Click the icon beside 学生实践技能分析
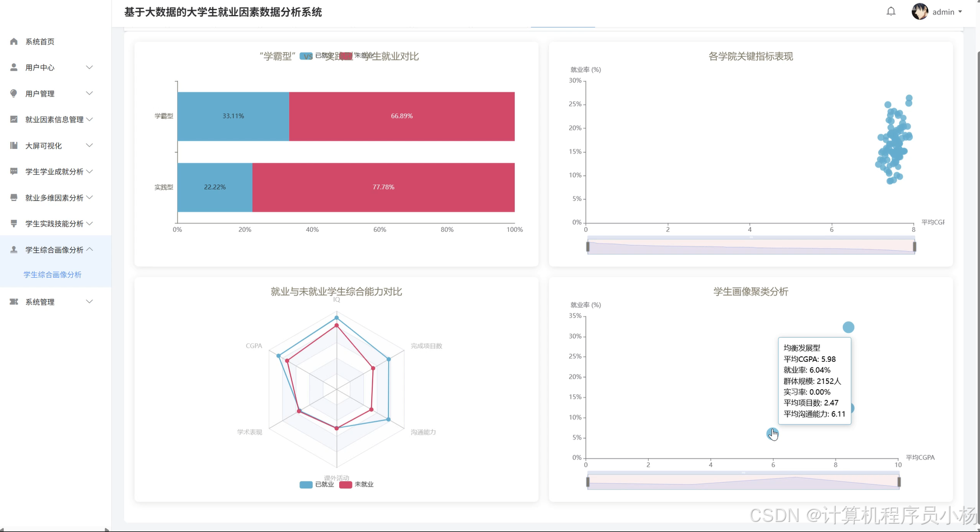The image size is (980, 532). click(x=14, y=223)
